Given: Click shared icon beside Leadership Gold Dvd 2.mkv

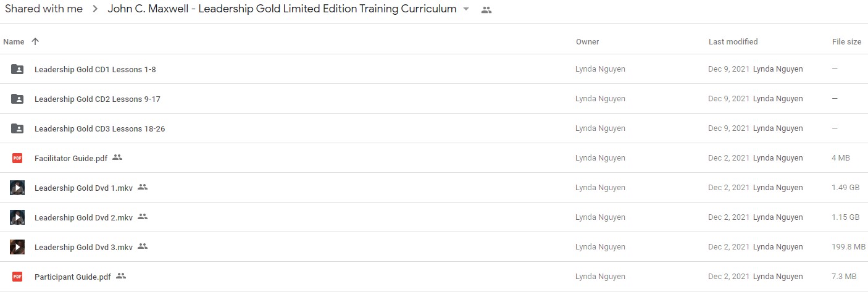Looking at the screenshot, I should click(x=143, y=217).
